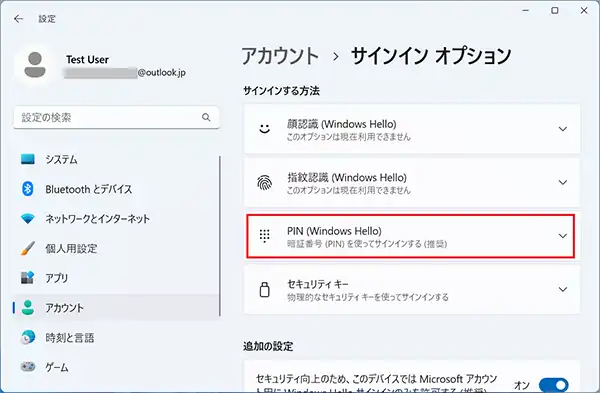
Task: Click the Bluetooth icon in sidebar
Action: point(28,189)
